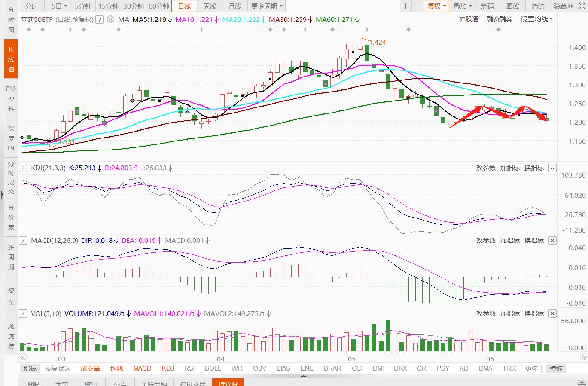Switch to the 周线 period tab
This screenshot has width=588, height=386.
(210, 6)
